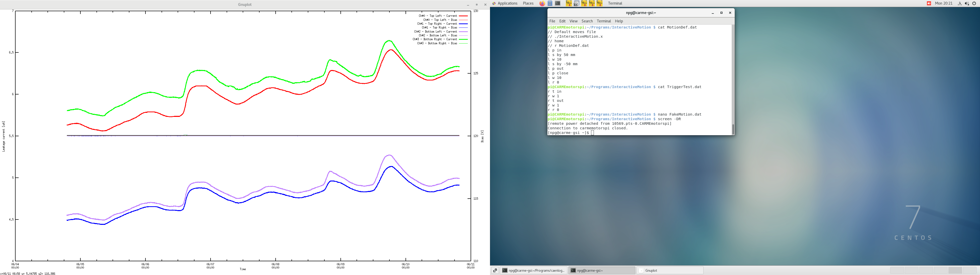Open the AnyDesk tray icon
The width and height of the screenshot is (980, 275).
(929, 3)
